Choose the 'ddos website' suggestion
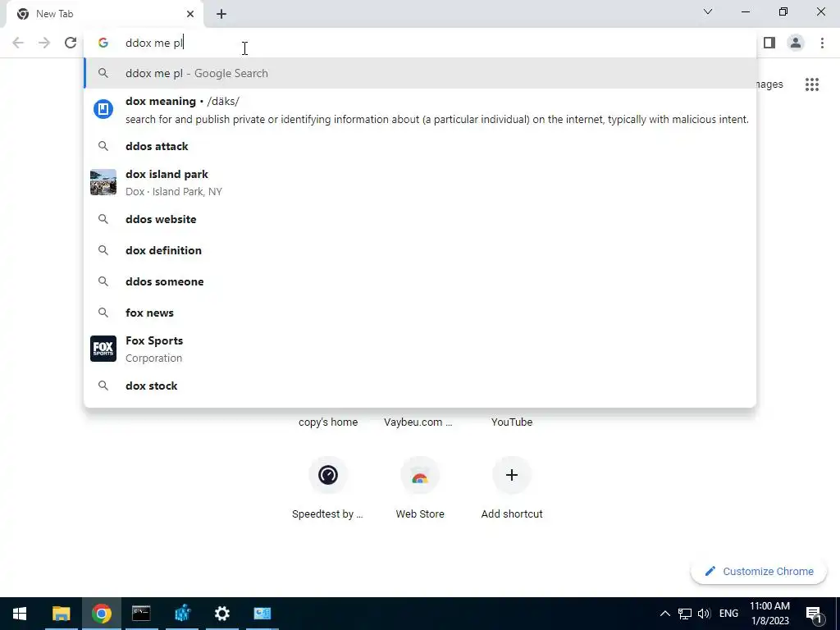840x630 pixels. pos(420,219)
